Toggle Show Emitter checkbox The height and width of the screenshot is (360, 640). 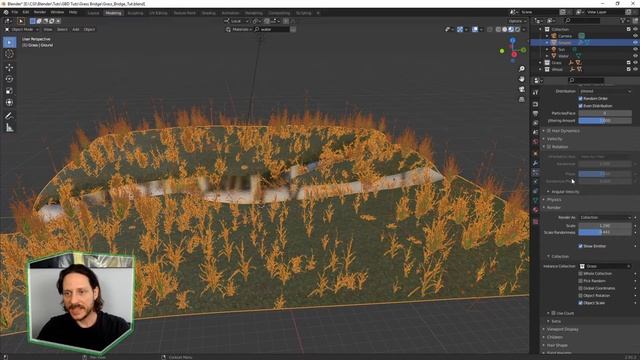click(580, 246)
